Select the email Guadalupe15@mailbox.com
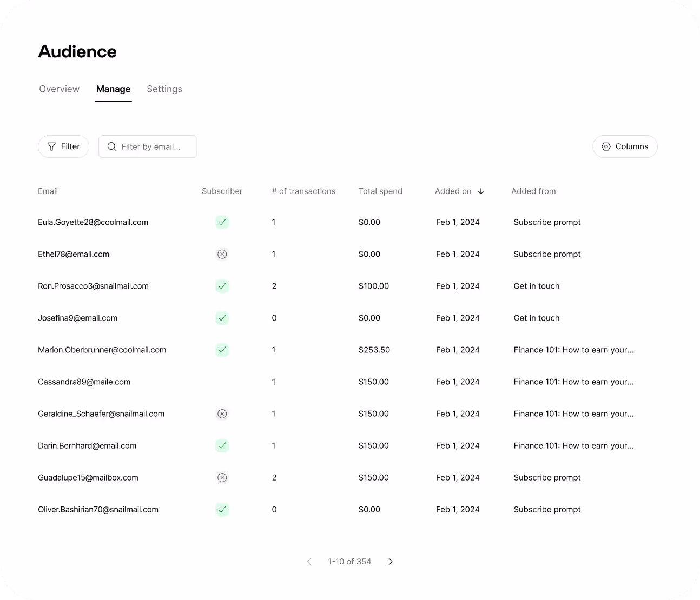700x600 pixels. coord(88,477)
